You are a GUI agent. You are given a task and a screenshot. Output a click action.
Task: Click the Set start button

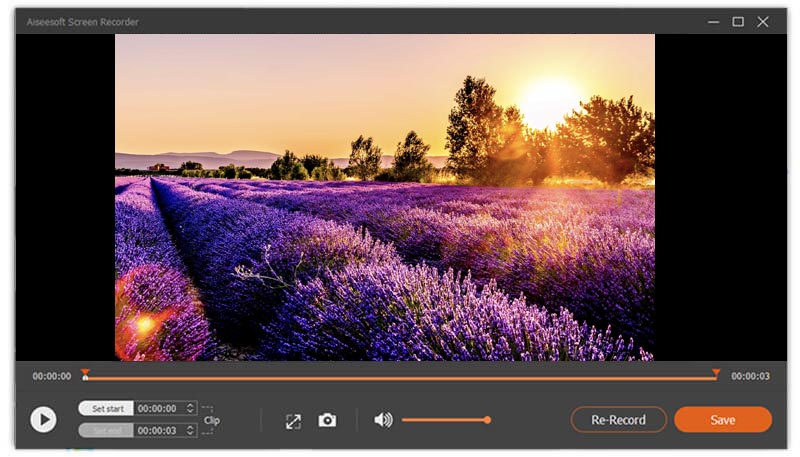(x=106, y=409)
